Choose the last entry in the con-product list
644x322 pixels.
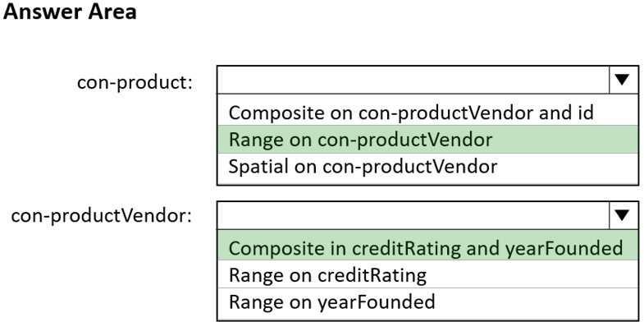[x=427, y=167]
